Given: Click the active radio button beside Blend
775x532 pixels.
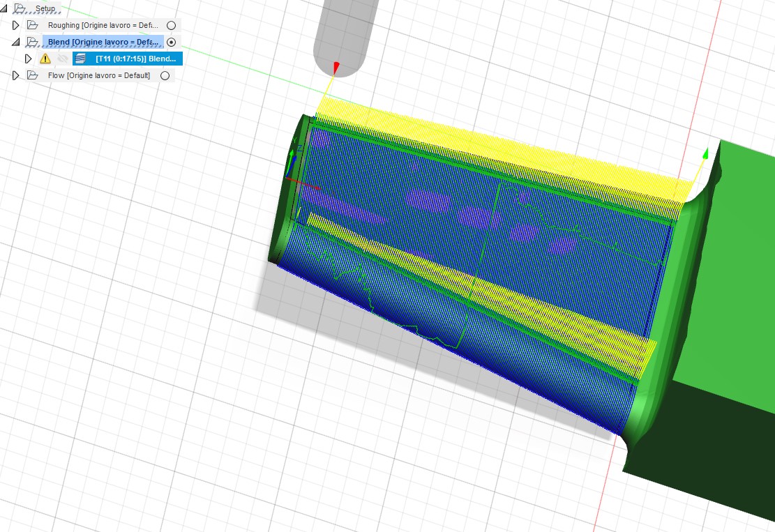Looking at the screenshot, I should tap(171, 42).
